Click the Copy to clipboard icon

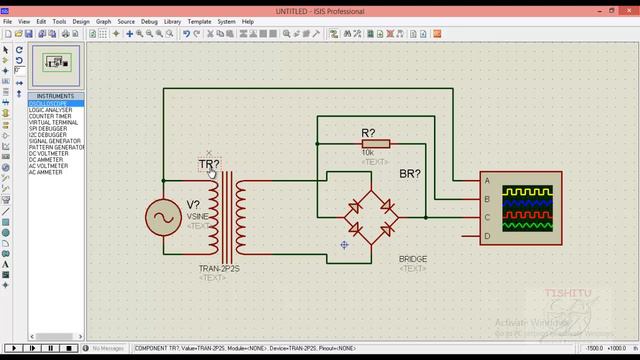(220, 34)
